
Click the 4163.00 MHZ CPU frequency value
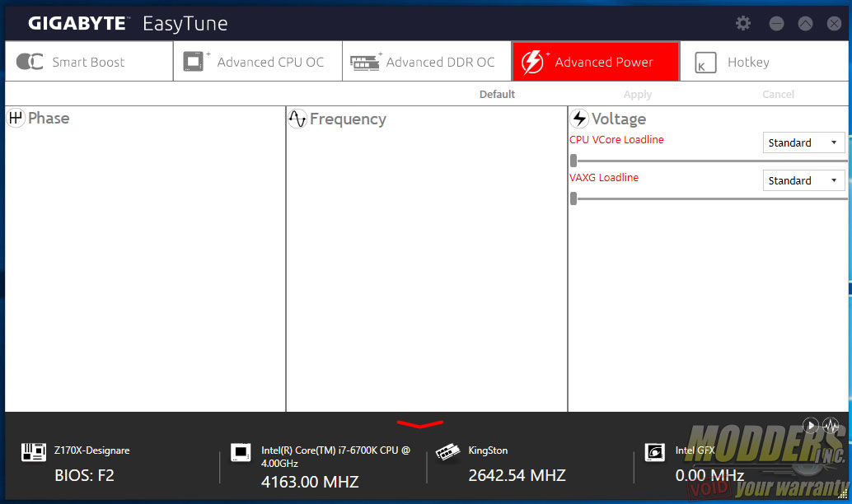[310, 482]
